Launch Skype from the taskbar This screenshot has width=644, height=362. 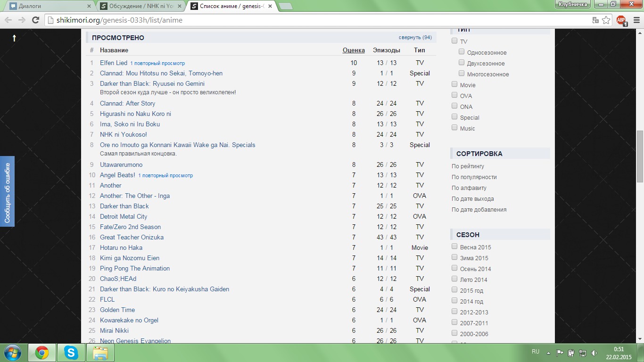pyautogui.click(x=71, y=353)
